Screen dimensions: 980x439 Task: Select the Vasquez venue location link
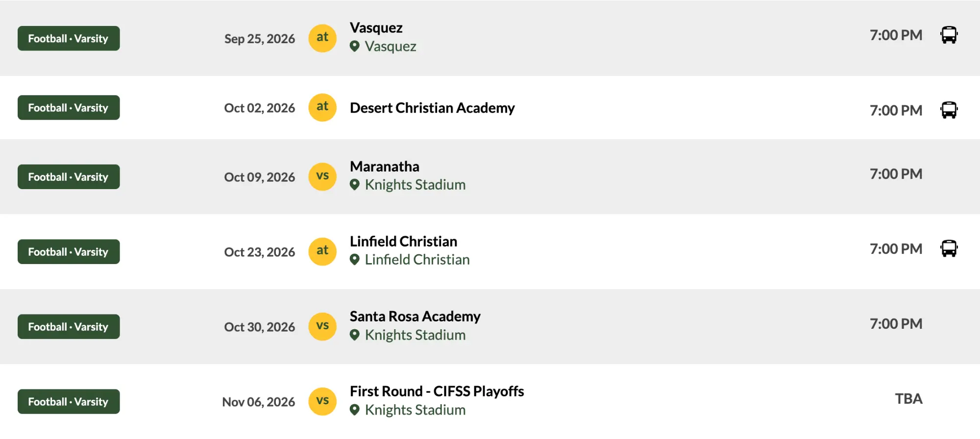391,47
